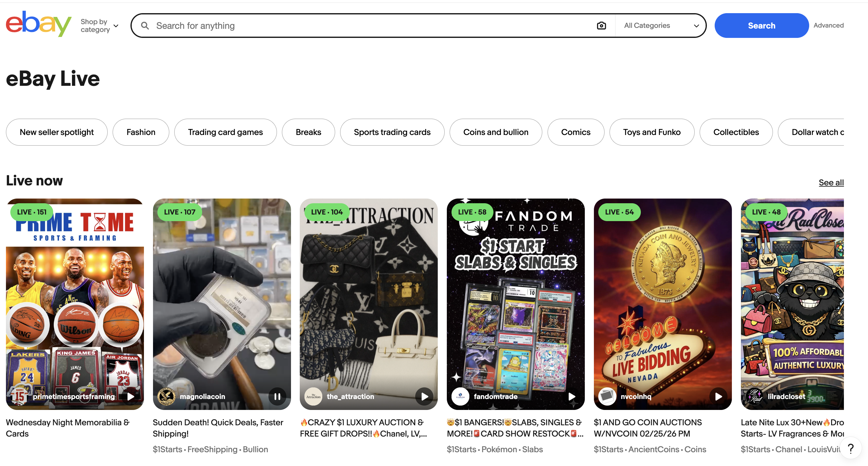Play fandomtrade live stream preview
868x466 pixels.
click(x=571, y=396)
